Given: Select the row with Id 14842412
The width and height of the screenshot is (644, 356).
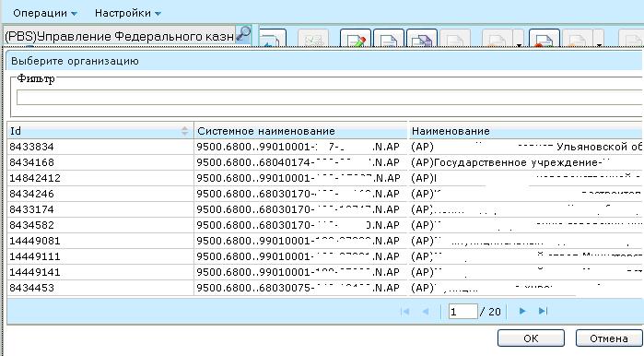Looking at the screenshot, I should [325, 178].
